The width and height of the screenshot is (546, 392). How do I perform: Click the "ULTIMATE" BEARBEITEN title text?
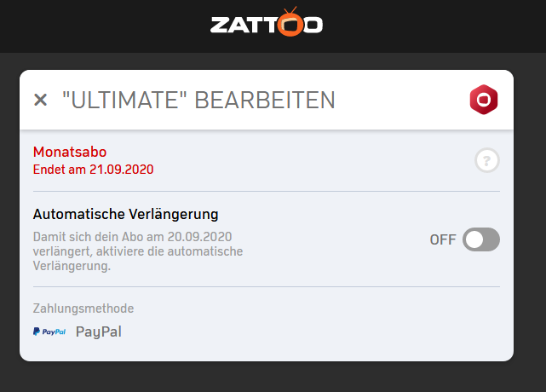tap(198, 100)
